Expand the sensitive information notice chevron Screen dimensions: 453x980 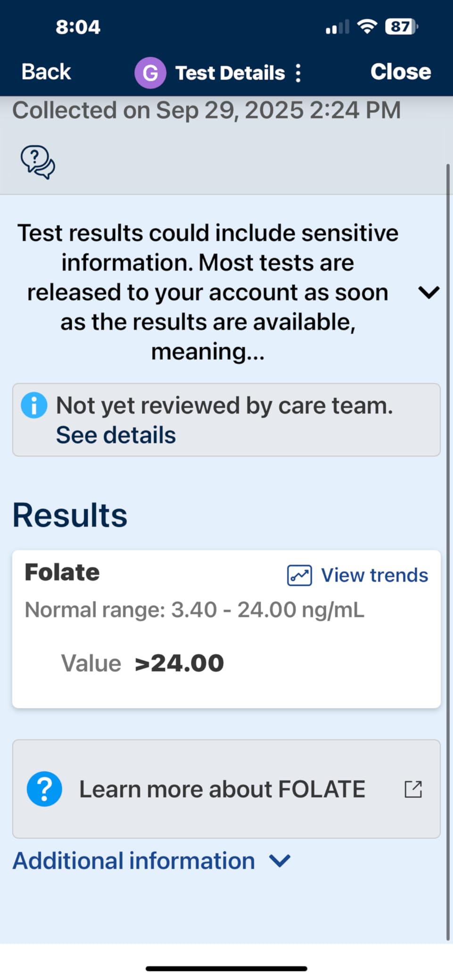(428, 293)
